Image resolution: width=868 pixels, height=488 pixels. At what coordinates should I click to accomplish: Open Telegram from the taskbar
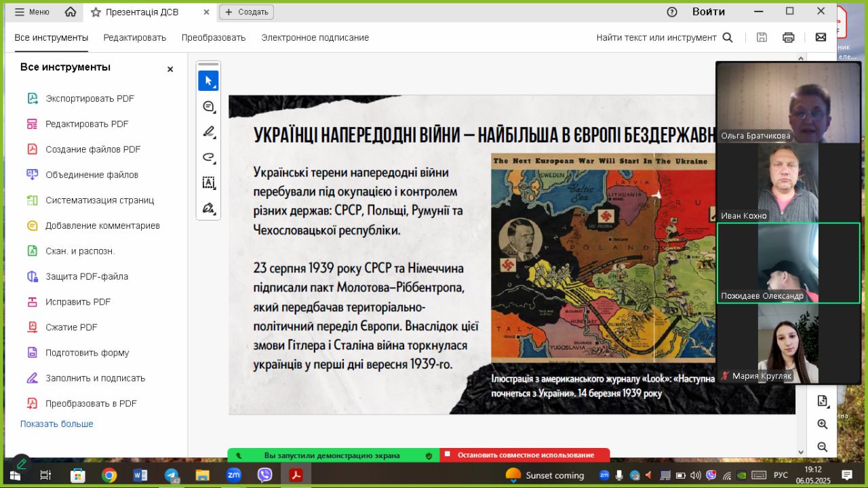pyautogui.click(x=172, y=475)
